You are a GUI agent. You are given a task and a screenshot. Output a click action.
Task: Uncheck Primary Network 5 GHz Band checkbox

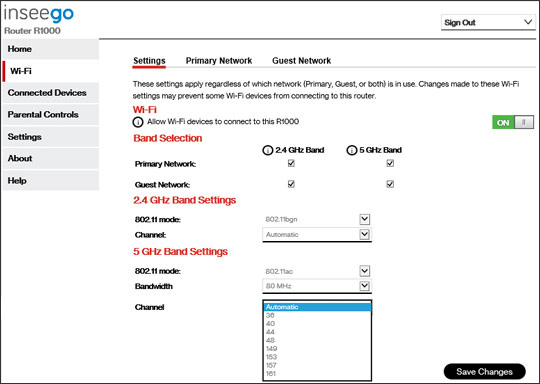pos(390,163)
